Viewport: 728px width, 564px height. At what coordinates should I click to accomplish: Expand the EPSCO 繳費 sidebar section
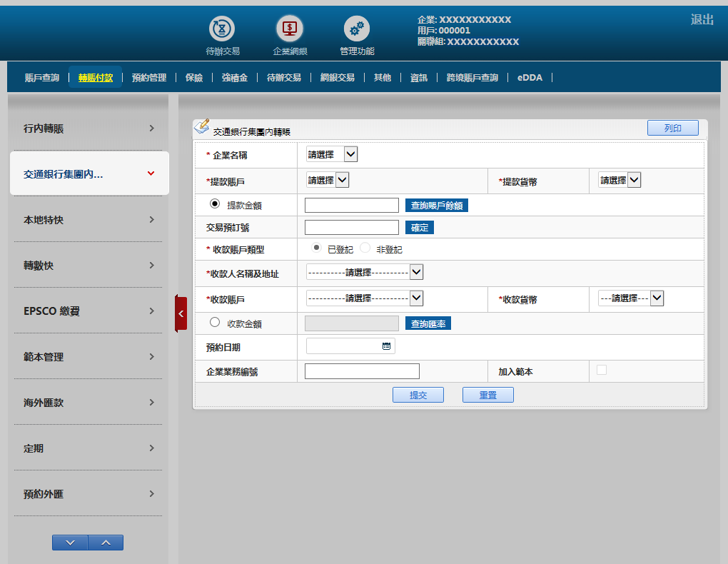pyautogui.click(x=89, y=311)
